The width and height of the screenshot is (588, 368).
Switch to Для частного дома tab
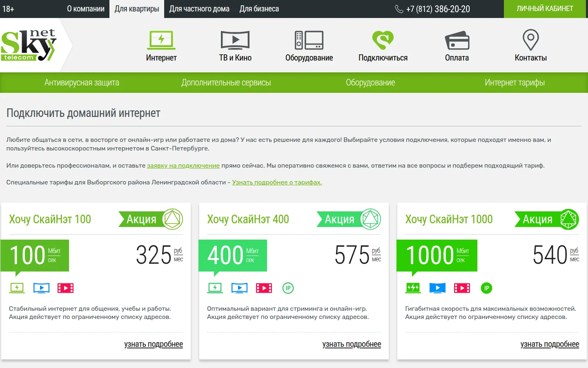point(199,9)
